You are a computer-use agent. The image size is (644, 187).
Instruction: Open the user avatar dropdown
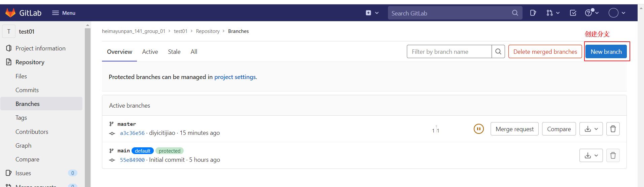(617, 13)
